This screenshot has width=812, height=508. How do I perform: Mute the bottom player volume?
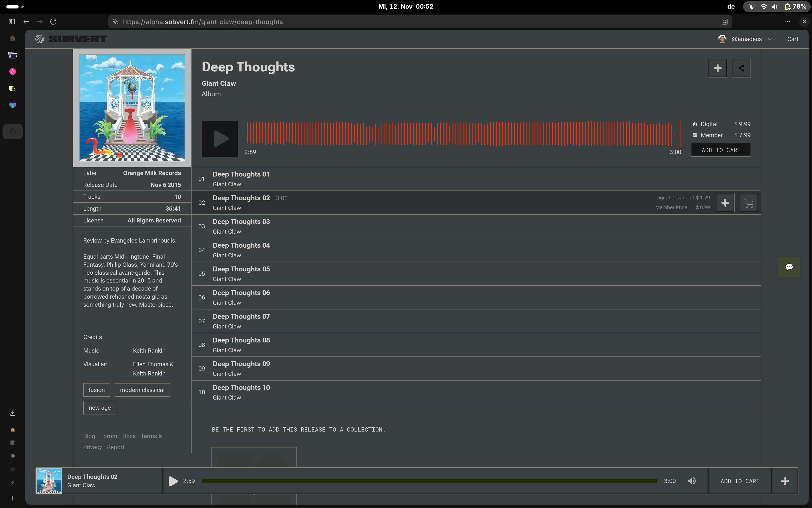point(691,481)
